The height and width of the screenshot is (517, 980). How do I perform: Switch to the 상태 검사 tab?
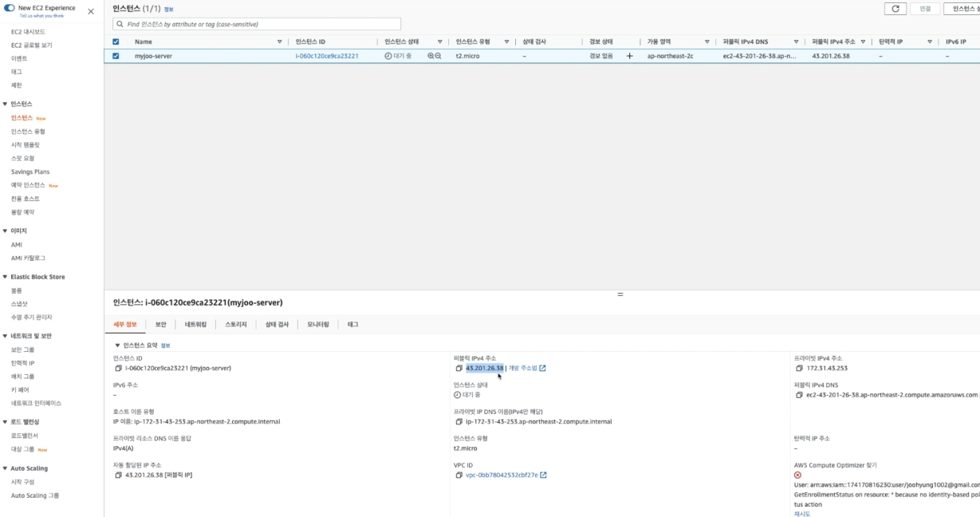(x=277, y=325)
